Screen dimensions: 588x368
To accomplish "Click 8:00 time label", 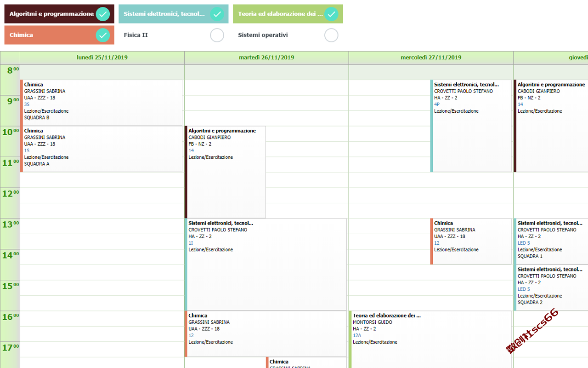I will pos(12,70).
